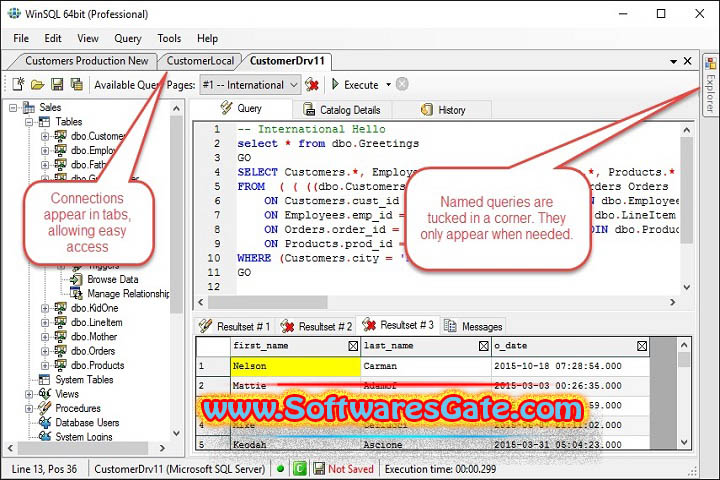
Task: Click the Procedures node icon
Action: click(x=45, y=408)
